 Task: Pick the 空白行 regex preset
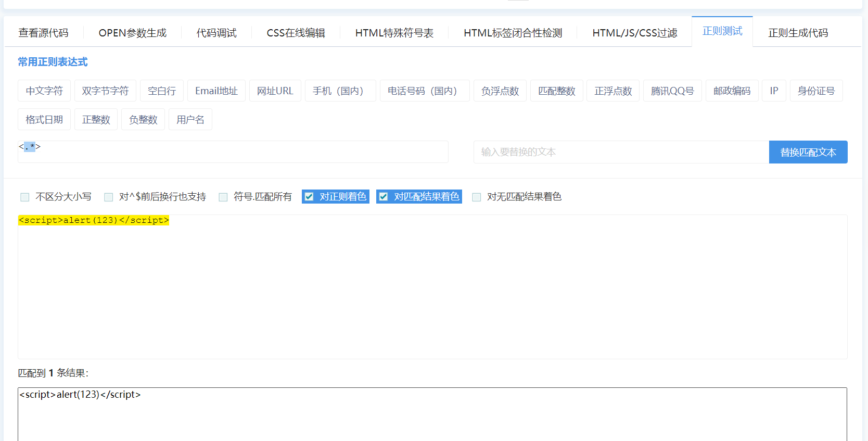162,91
